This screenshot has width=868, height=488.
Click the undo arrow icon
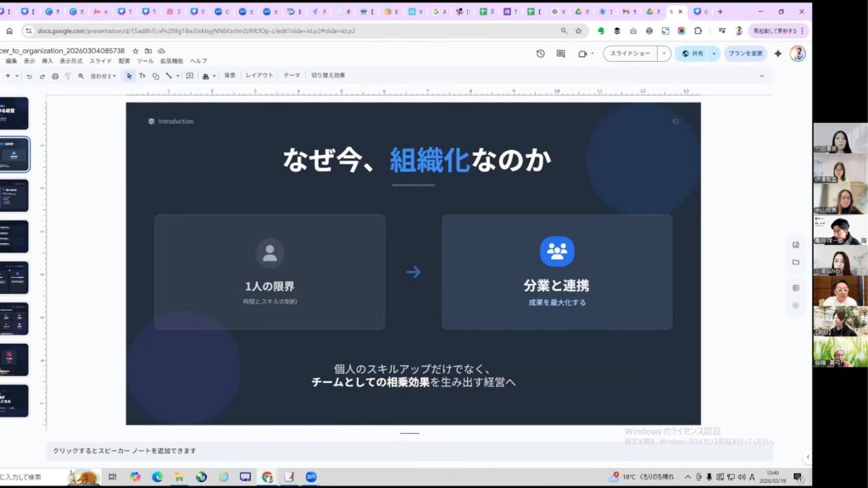coord(30,75)
